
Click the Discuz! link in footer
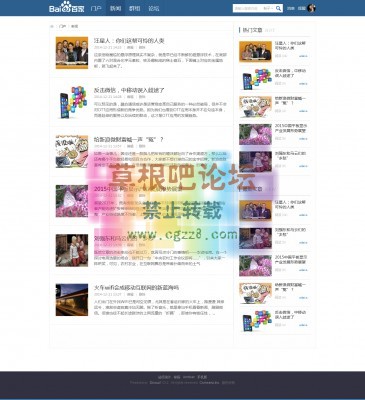pos(155,382)
